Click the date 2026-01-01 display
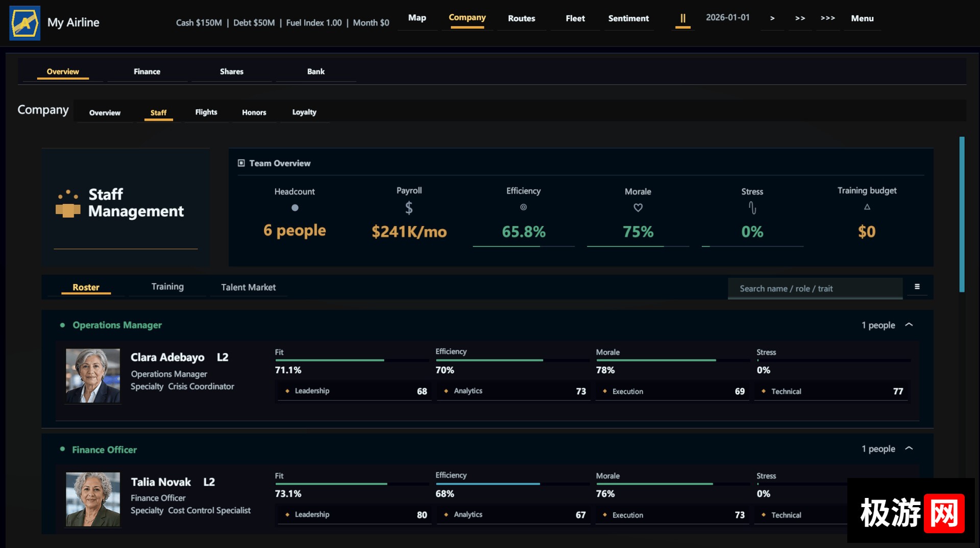 727,18
